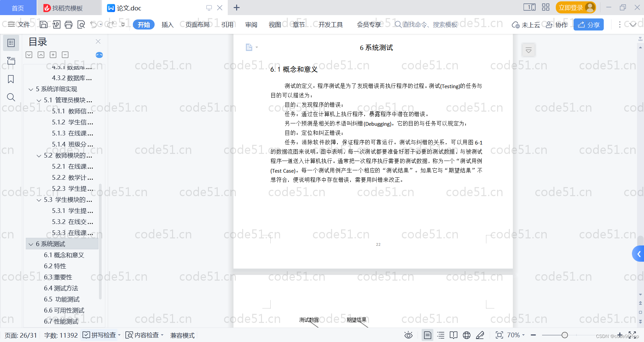The height and width of the screenshot is (342, 644).
Task: Select the 开始 ribbon tab
Action: click(144, 24)
